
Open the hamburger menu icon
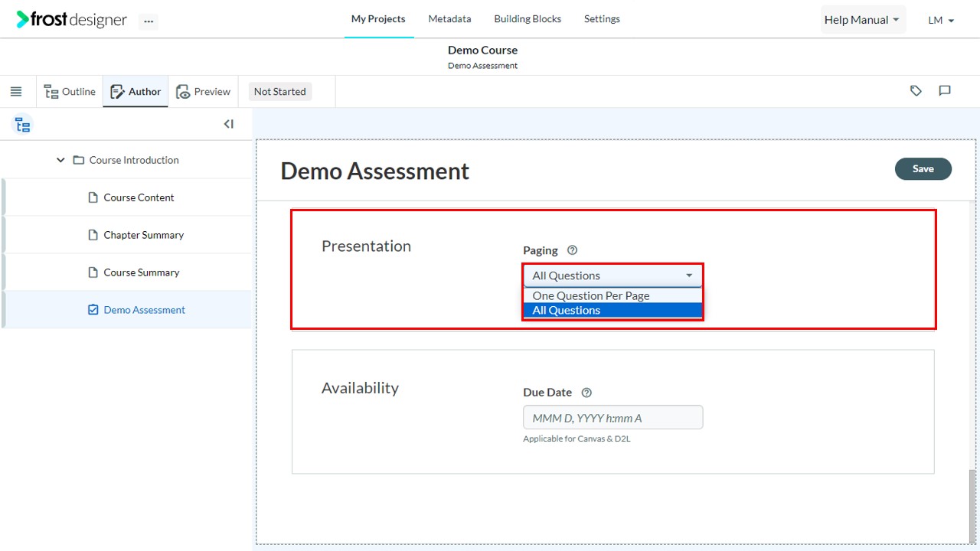[16, 92]
